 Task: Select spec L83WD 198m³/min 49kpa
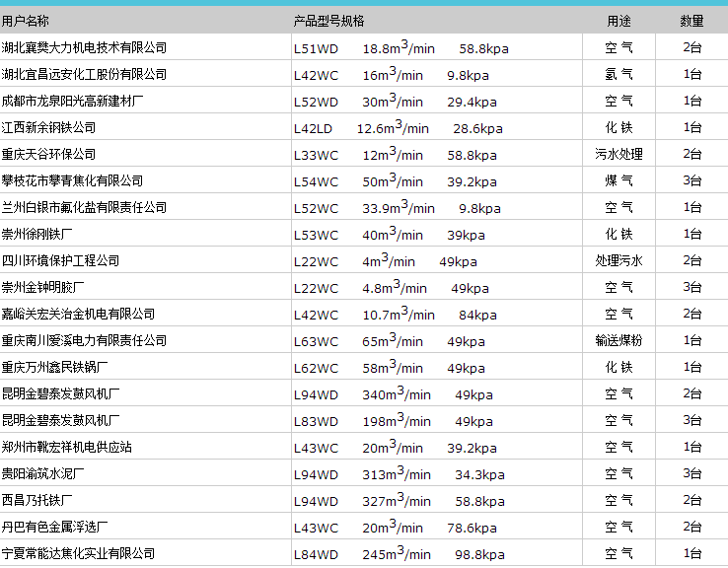tap(394, 421)
